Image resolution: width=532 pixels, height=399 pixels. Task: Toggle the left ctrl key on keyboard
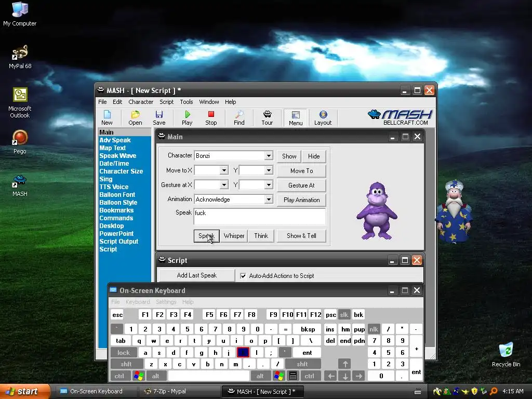pyautogui.click(x=119, y=376)
